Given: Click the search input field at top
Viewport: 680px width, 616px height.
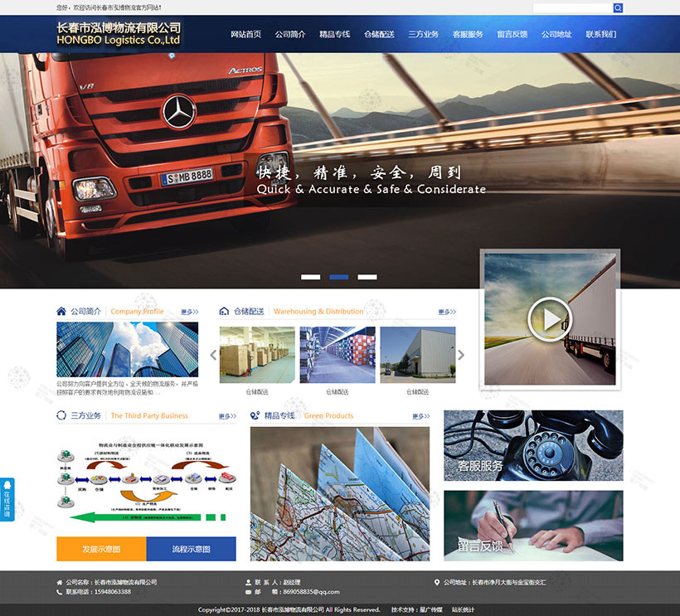Looking at the screenshot, I should (572, 7).
